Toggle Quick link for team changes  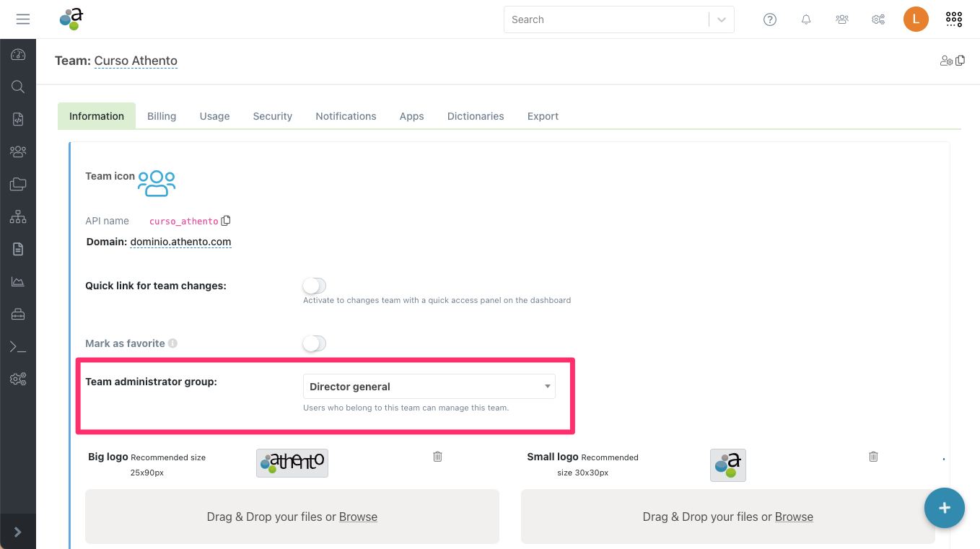pos(315,286)
